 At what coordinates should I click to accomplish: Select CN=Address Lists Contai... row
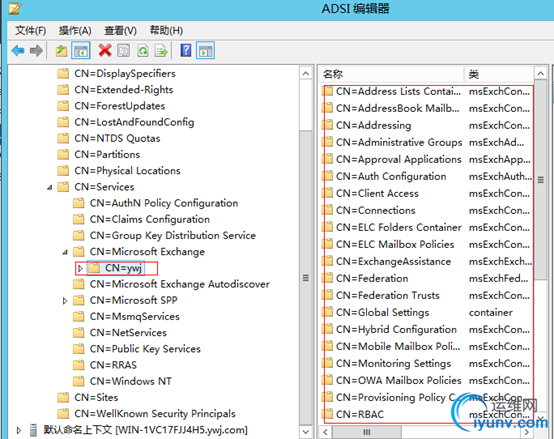pos(427,91)
